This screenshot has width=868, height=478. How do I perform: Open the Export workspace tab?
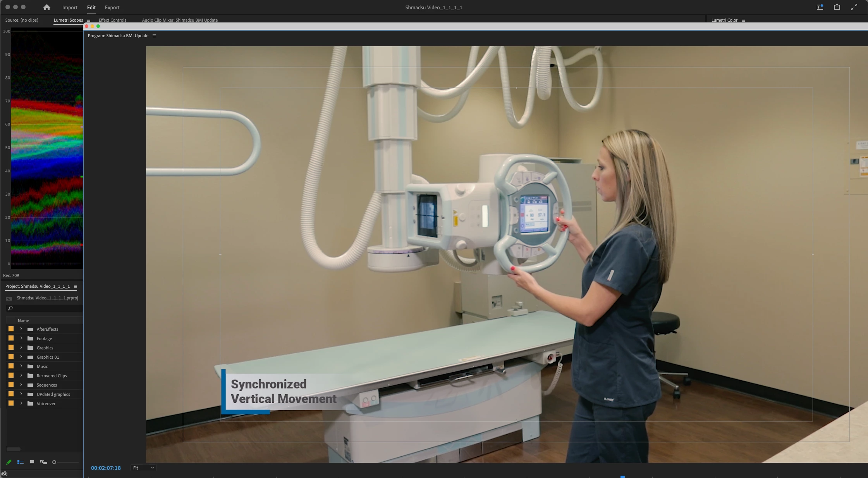tap(112, 7)
